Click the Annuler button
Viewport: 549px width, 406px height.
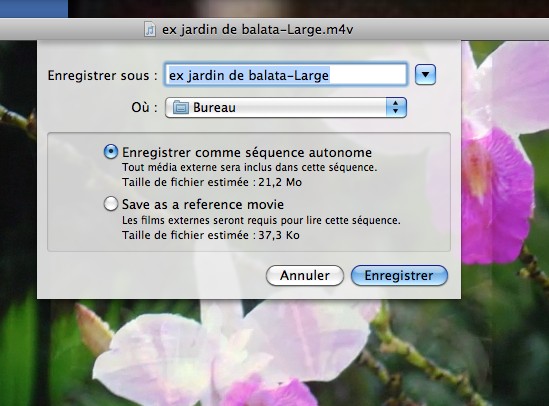305,275
